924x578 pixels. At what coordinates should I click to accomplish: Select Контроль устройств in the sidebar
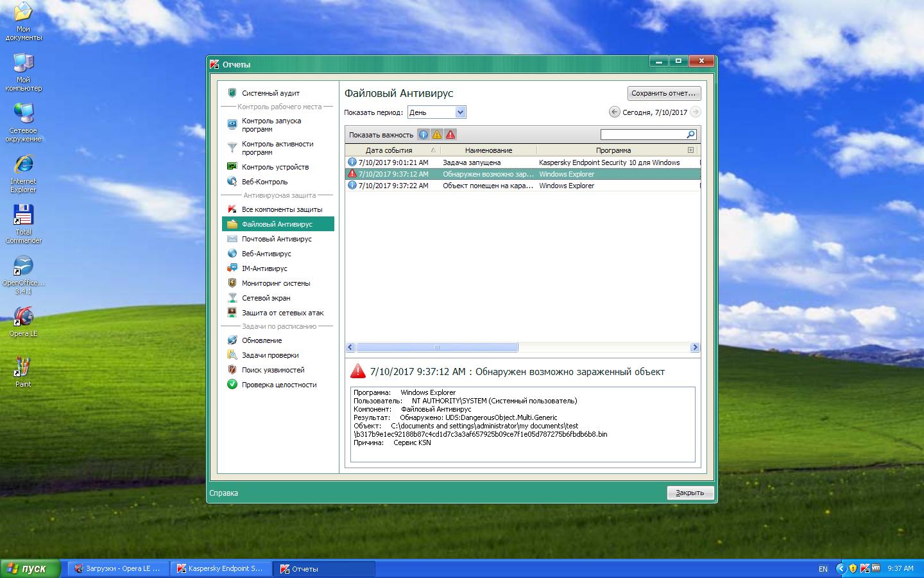[x=275, y=167]
